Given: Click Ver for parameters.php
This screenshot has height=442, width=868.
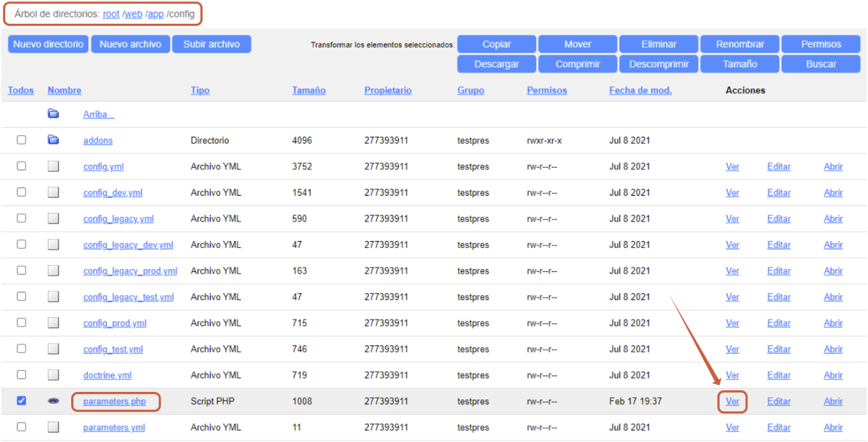Looking at the screenshot, I should (732, 401).
